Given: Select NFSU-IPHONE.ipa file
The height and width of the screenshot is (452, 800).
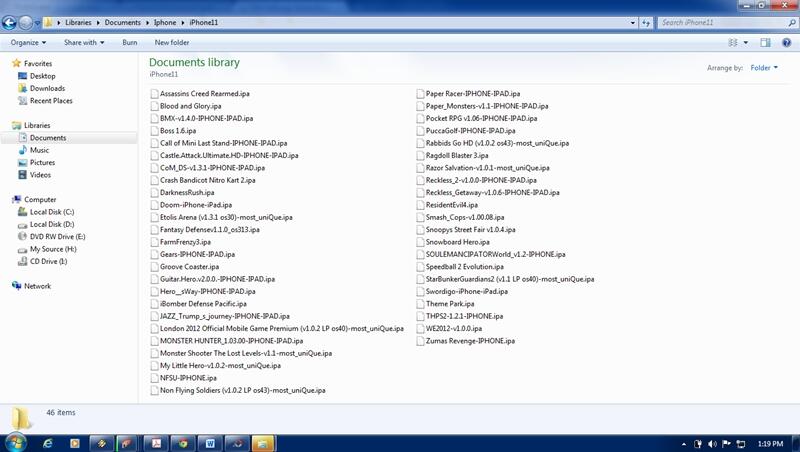Looking at the screenshot, I should (x=184, y=378).
